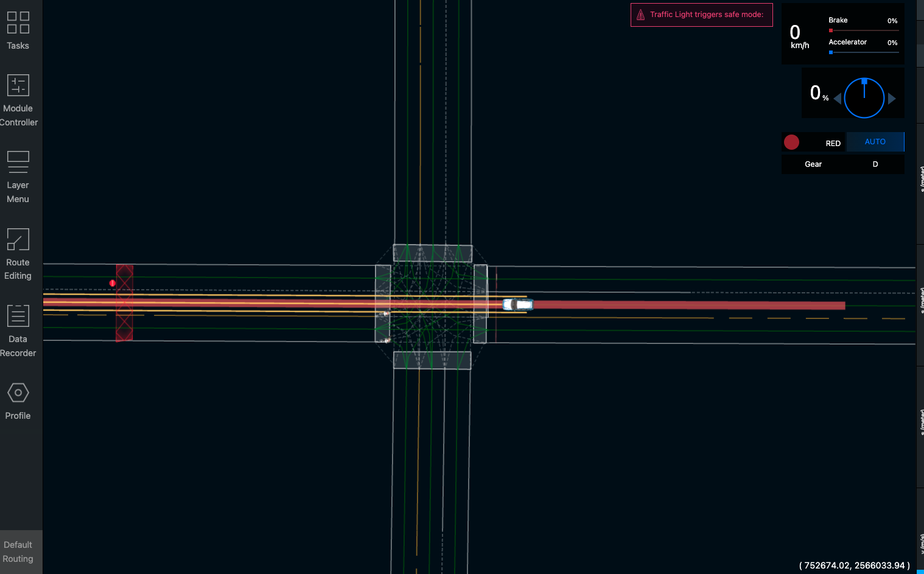Click the warning triangle alert icon
This screenshot has width=924, height=574.
(640, 15)
